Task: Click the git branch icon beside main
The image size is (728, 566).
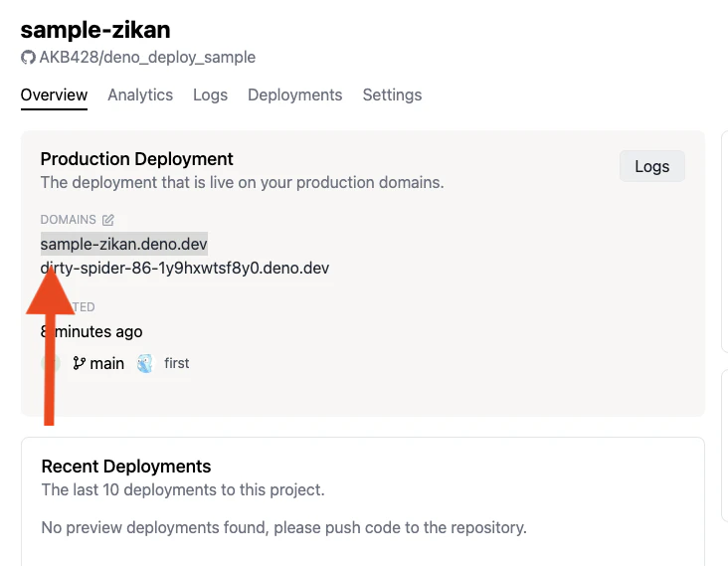Action: coord(79,363)
